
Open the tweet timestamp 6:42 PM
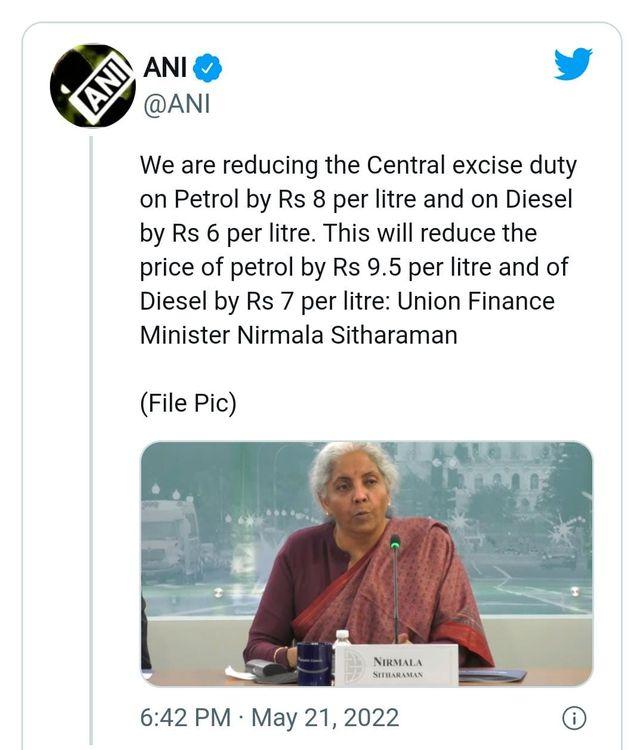click(188, 718)
